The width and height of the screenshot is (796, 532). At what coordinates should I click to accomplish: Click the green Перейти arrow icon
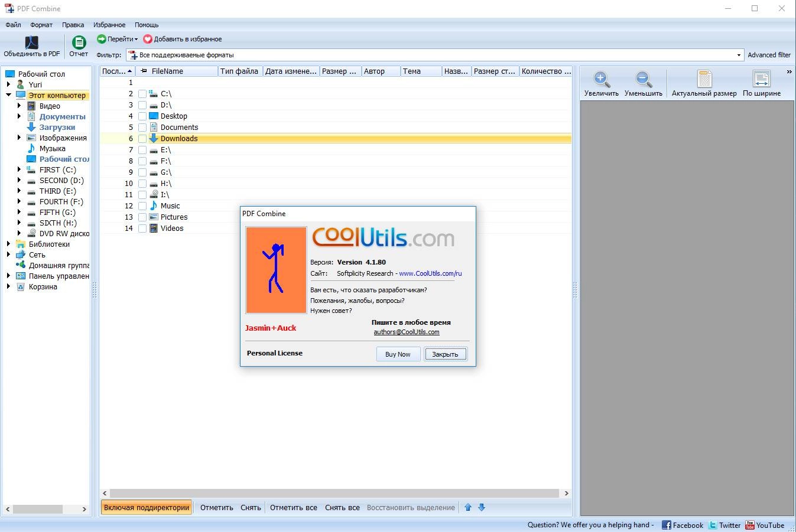tap(101, 39)
